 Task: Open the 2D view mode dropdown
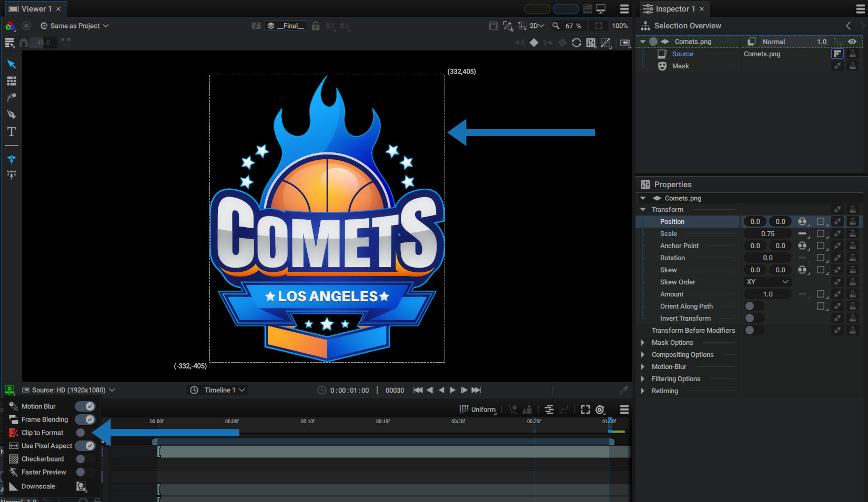pyautogui.click(x=537, y=26)
